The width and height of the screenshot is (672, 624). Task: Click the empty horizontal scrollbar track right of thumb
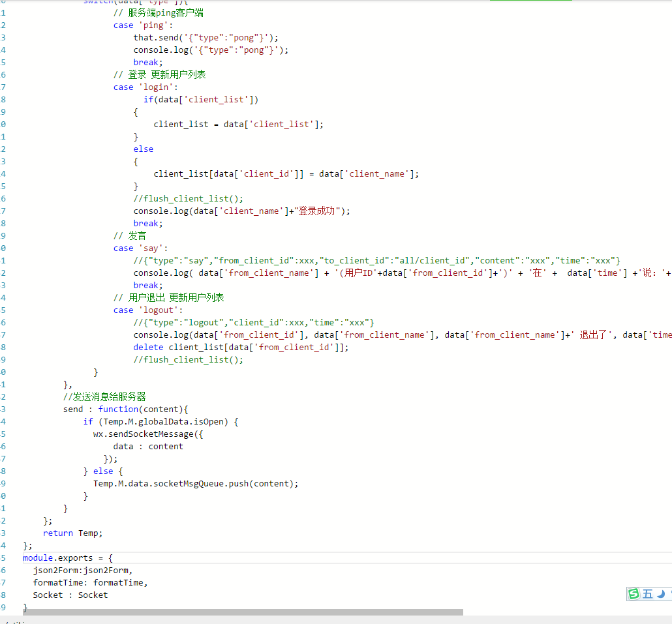(561, 612)
